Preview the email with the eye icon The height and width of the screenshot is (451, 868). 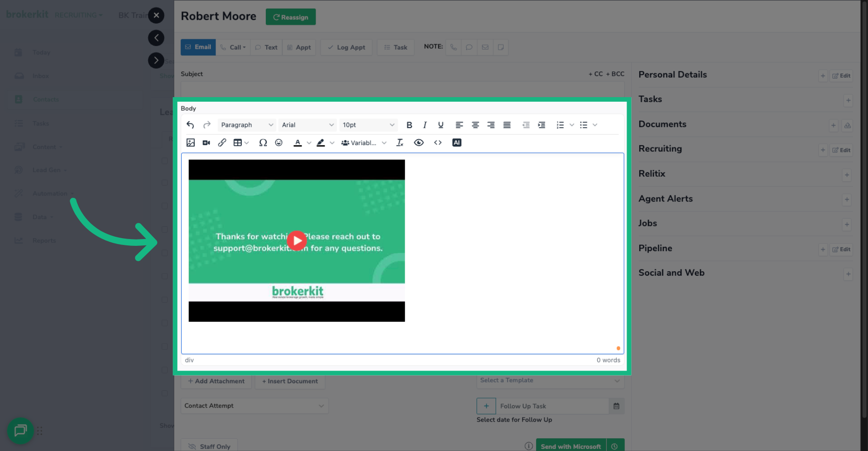click(419, 142)
